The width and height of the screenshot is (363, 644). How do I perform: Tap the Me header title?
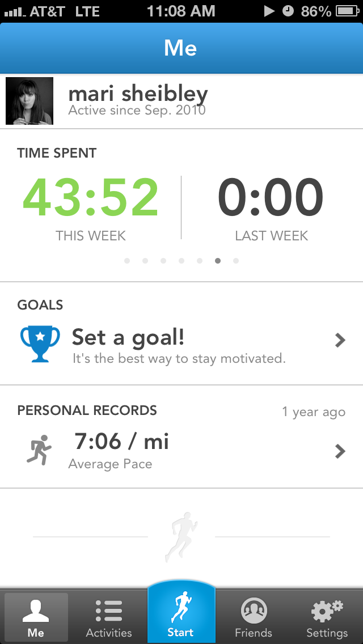pyautogui.click(x=180, y=48)
